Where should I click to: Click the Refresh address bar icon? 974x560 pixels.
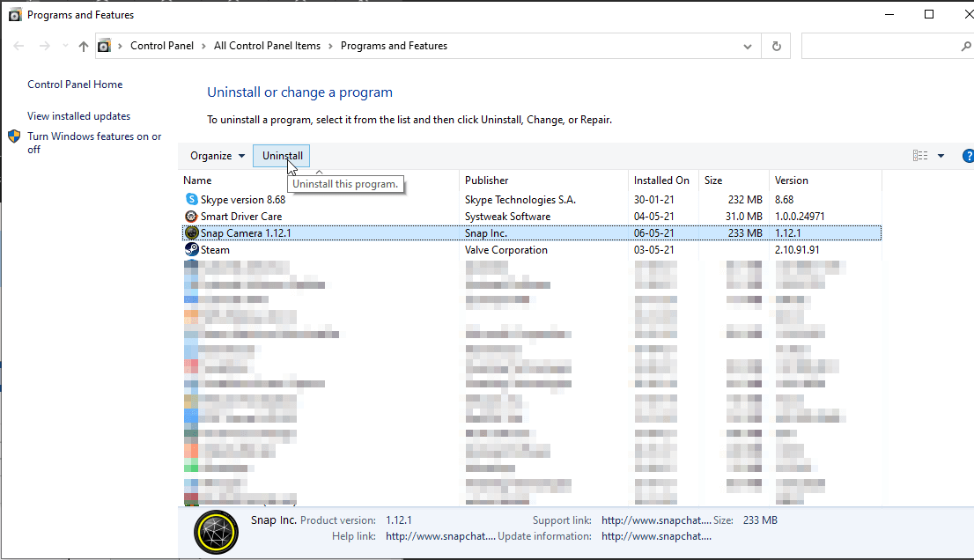(776, 47)
